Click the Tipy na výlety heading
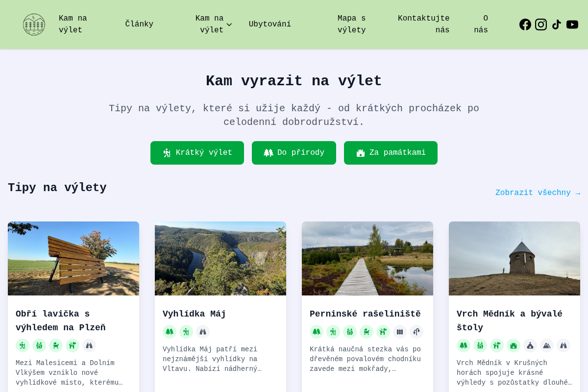The width and height of the screenshot is (588, 392). tap(57, 188)
